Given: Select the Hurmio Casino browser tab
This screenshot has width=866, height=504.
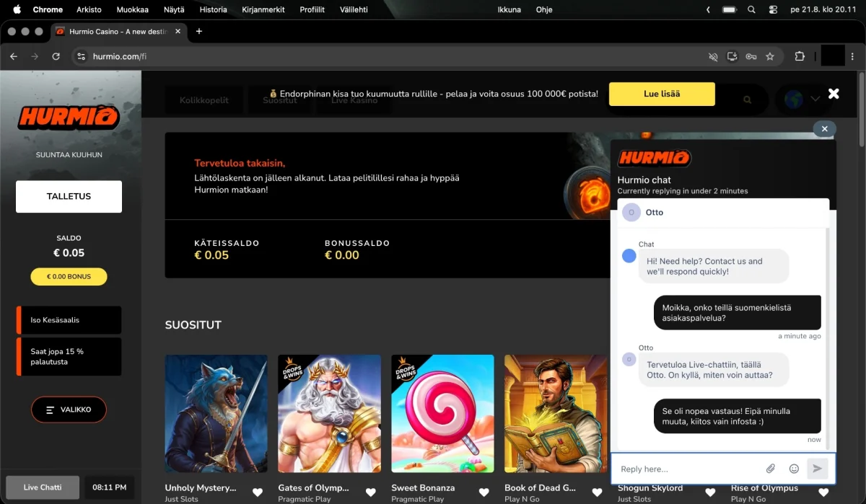Looking at the screenshot, I should 119,32.
